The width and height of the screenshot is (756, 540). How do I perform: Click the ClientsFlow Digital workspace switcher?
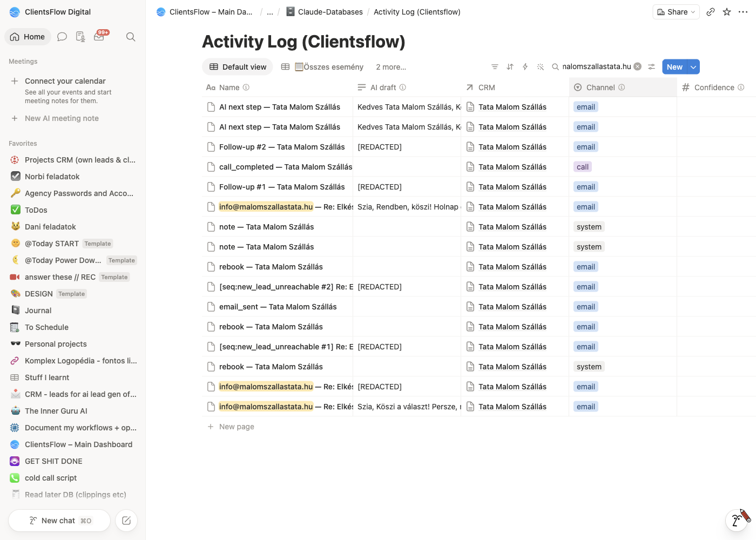[x=50, y=12]
